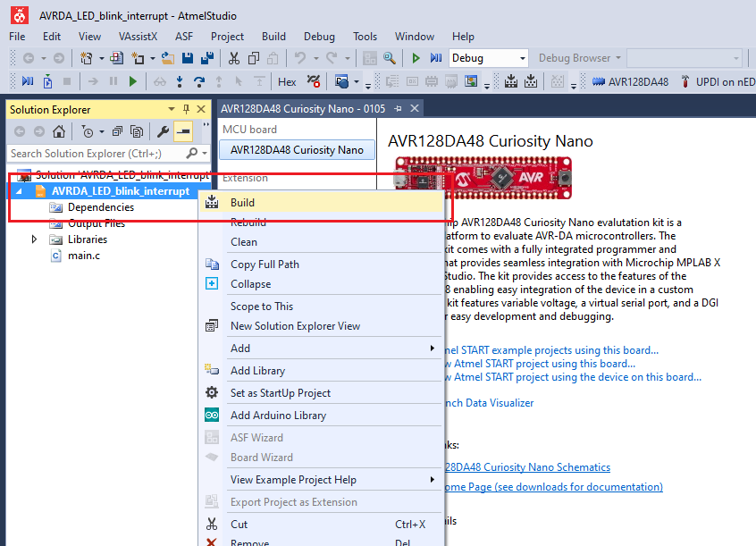Viewport: 756px width, 546px height.
Task: Click the Open File folder icon
Action: [168, 58]
